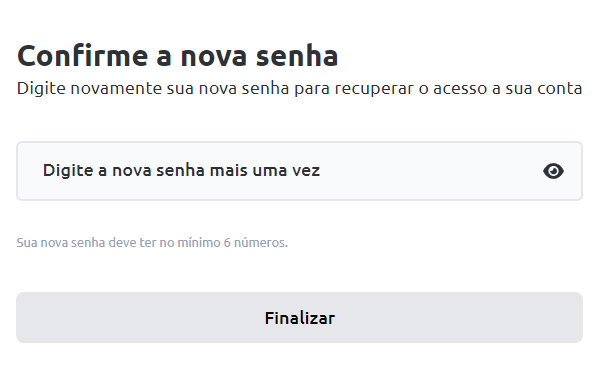Show the typed password using the eye icon

coord(553,171)
